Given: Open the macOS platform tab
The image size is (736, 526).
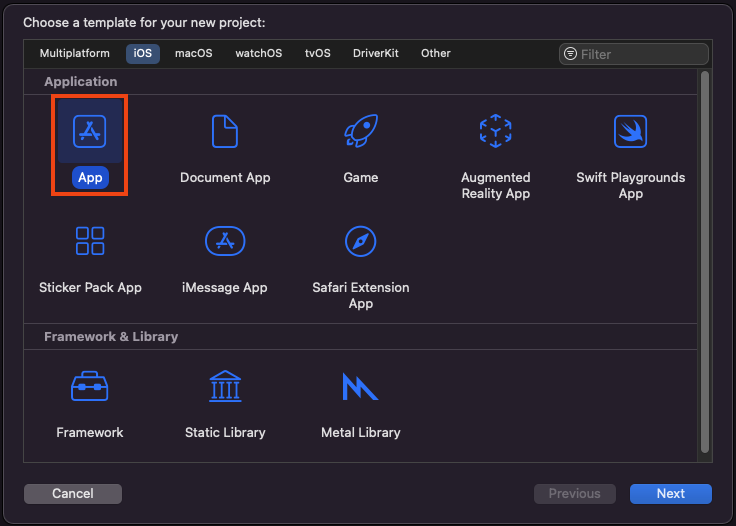Looking at the screenshot, I should click(x=193, y=53).
